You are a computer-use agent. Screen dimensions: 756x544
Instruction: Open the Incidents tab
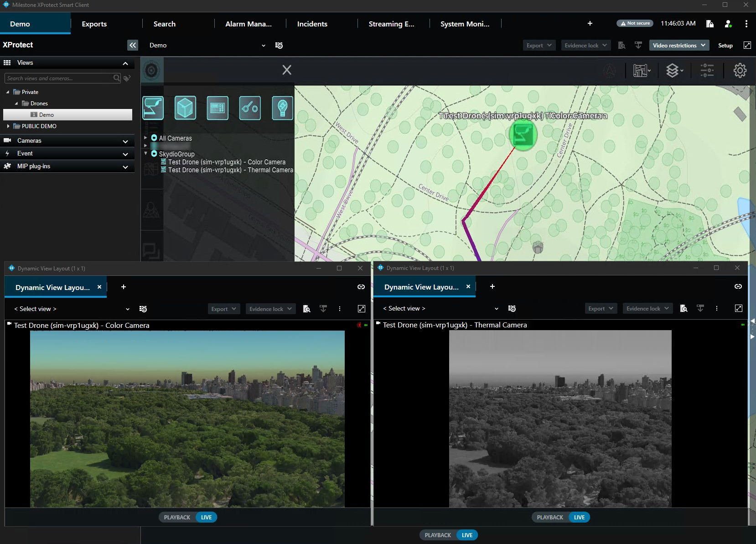click(312, 24)
